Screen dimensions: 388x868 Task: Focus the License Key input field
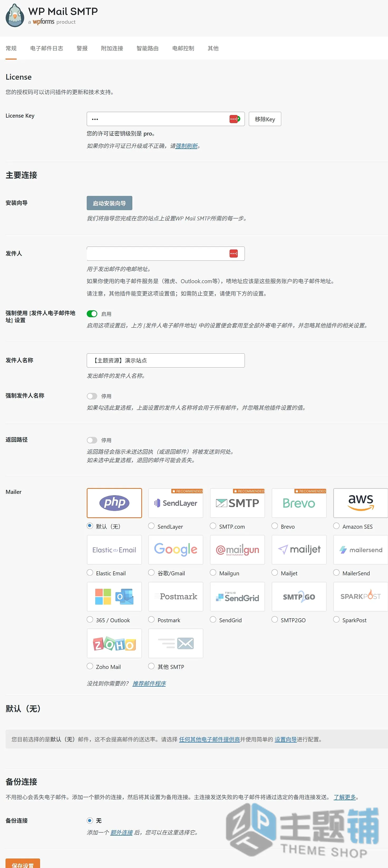pos(166,119)
